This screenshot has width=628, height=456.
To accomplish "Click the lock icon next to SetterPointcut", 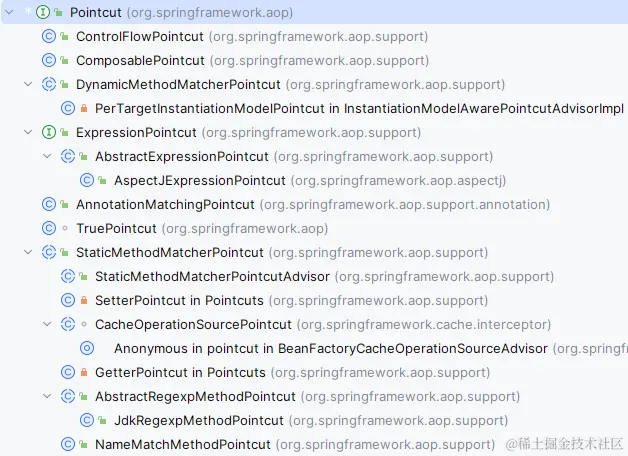I will [x=84, y=300].
